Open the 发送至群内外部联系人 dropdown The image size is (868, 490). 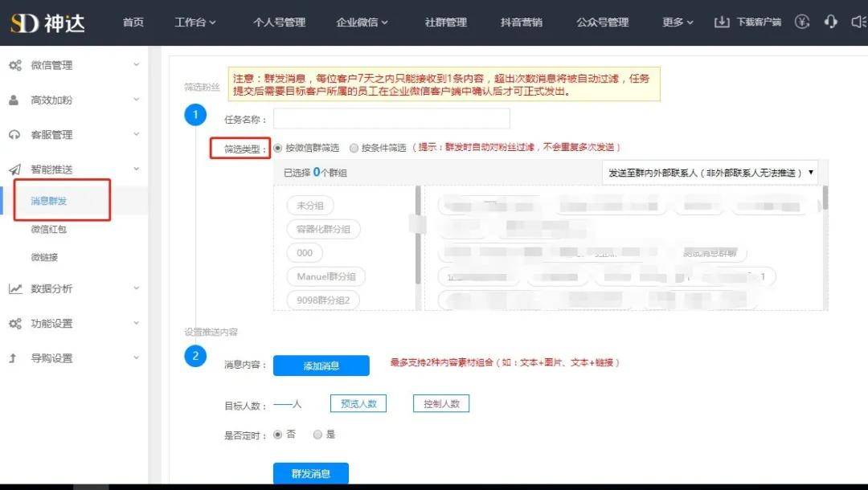click(710, 173)
